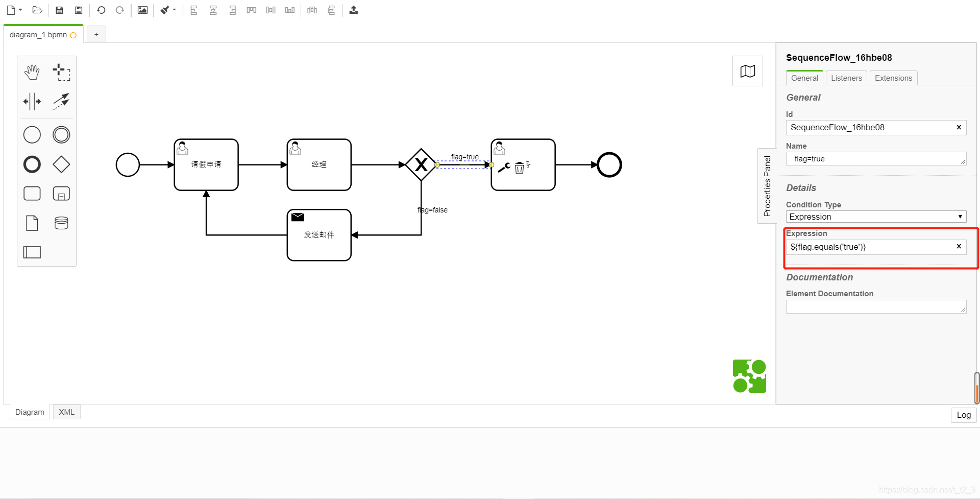
Task: Align selected elements to horizontal center
Action: [x=213, y=10]
